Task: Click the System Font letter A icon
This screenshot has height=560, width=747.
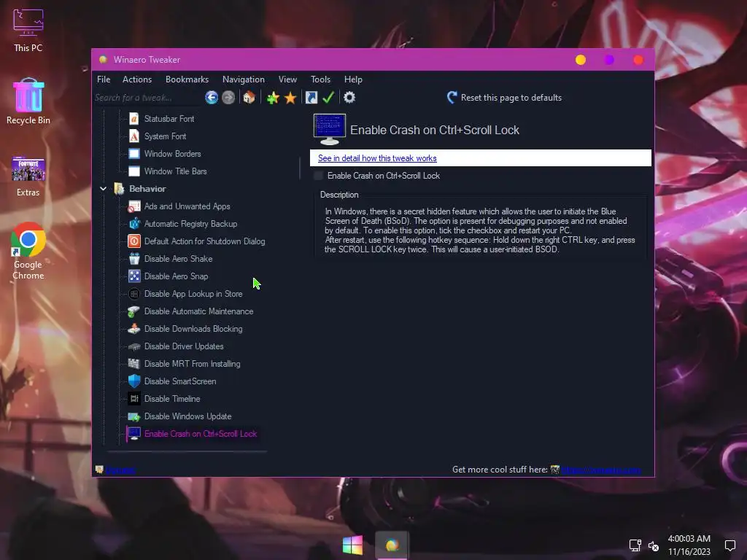Action: point(134,136)
